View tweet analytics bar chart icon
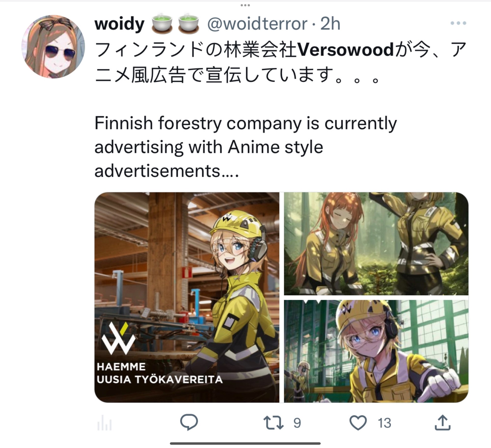 click(x=104, y=423)
